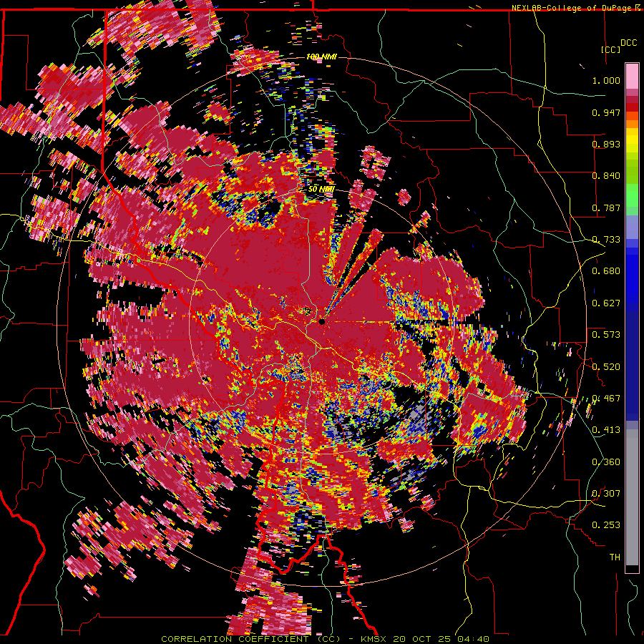
Task: Click the "20 OCT 25" date in the caption
Action: [423, 639]
